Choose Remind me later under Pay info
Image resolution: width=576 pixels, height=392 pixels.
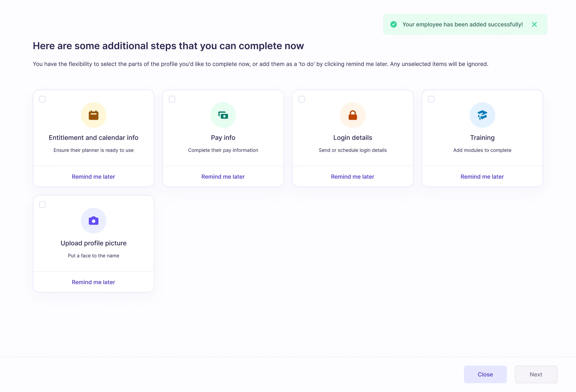point(223,177)
